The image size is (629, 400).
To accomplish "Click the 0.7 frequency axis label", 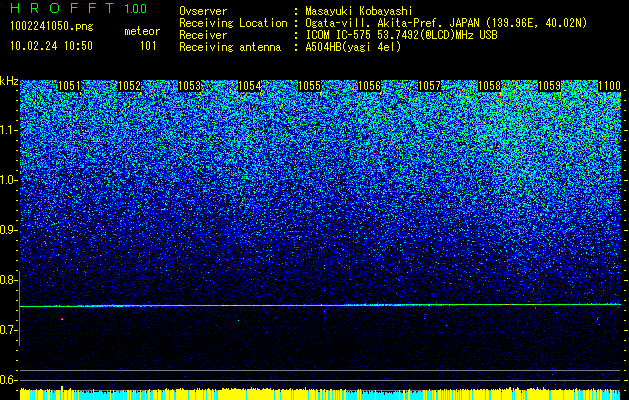I will (8, 330).
